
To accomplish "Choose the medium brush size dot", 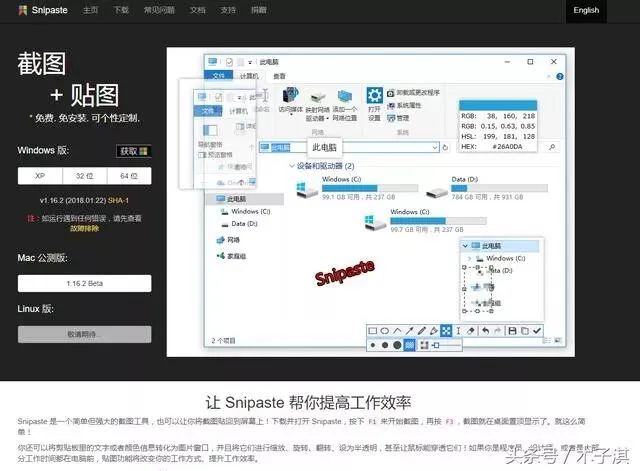I will pyautogui.click(x=384, y=345).
